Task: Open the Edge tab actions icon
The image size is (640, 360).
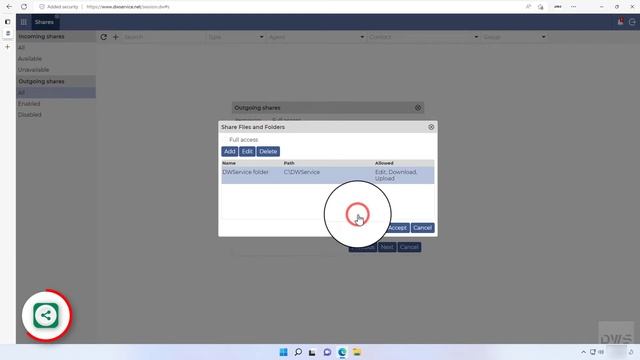Action: (x=7, y=22)
